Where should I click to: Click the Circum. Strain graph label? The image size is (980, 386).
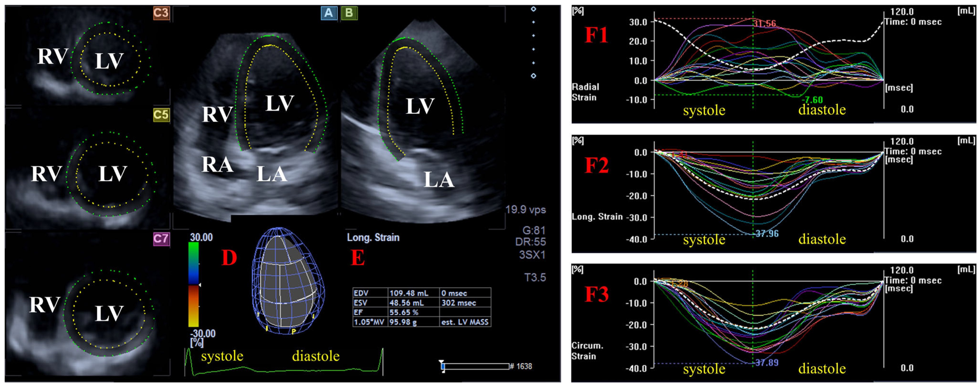coord(587,351)
